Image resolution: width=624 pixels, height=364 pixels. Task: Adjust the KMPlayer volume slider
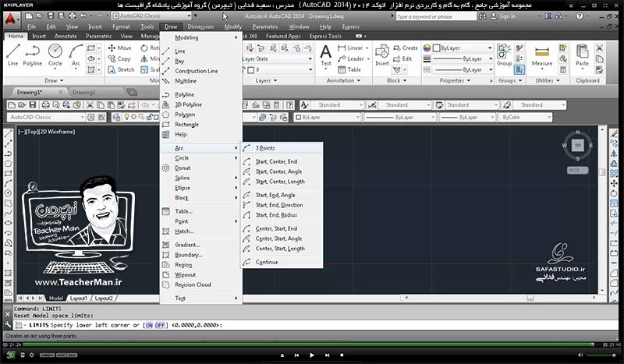pyautogui.click(x=602, y=355)
